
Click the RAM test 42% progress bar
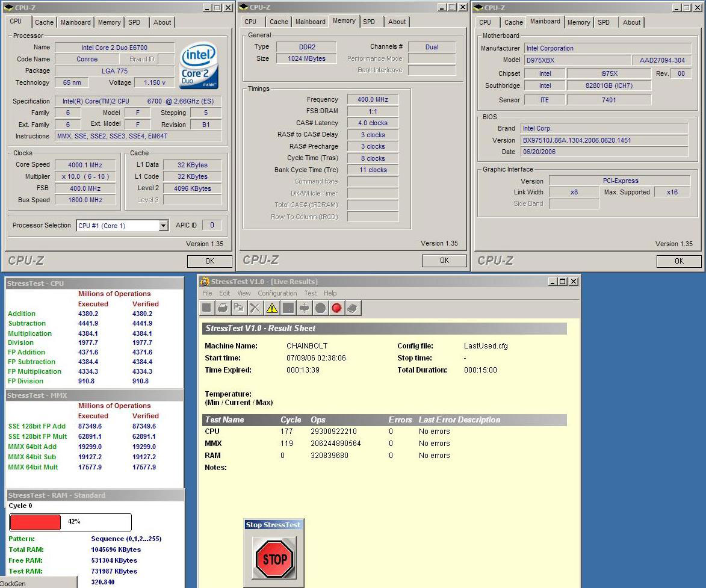(70, 522)
